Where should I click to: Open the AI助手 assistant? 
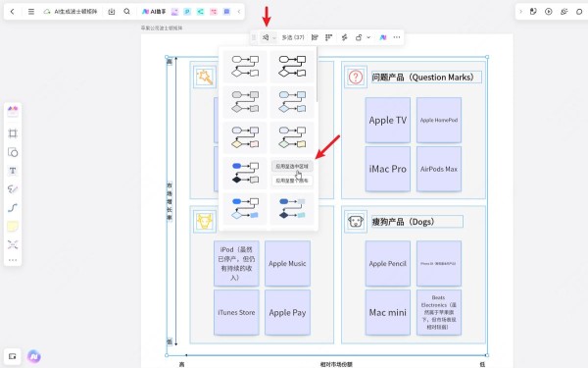(154, 12)
